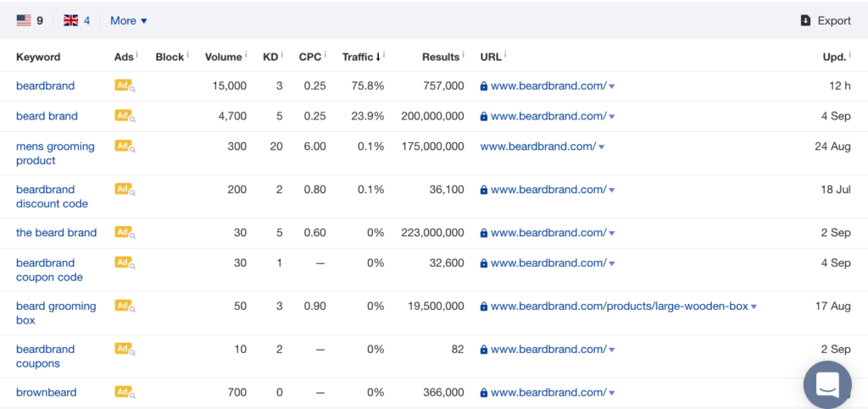Click the Ad icon for beardbrand discount code
The width and height of the screenshot is (868, 409).
tap(125, 189)
